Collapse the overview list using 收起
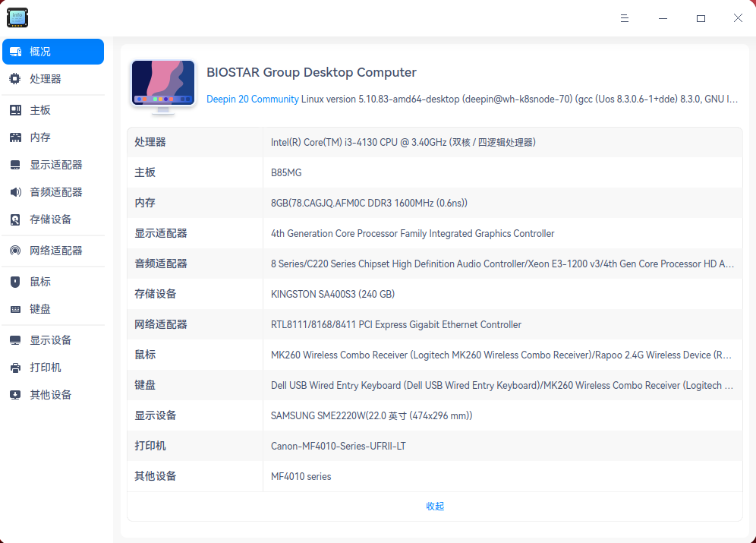Image resolution: width=756 pixels, height=543 pixels. click(x=435, y=506)
